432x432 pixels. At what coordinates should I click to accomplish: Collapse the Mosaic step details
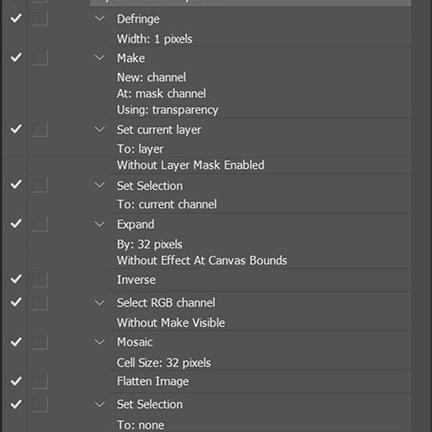(99, 342)
